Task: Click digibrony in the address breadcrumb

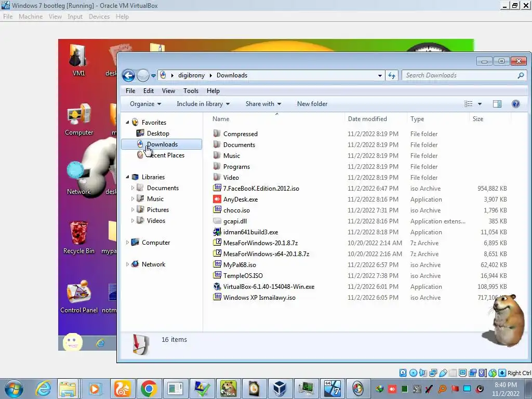Action: point(191,75)
